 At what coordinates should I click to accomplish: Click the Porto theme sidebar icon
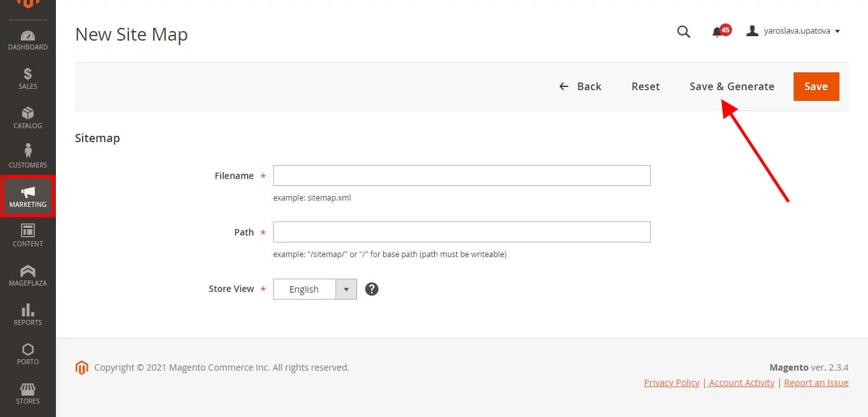pos(27,351)
